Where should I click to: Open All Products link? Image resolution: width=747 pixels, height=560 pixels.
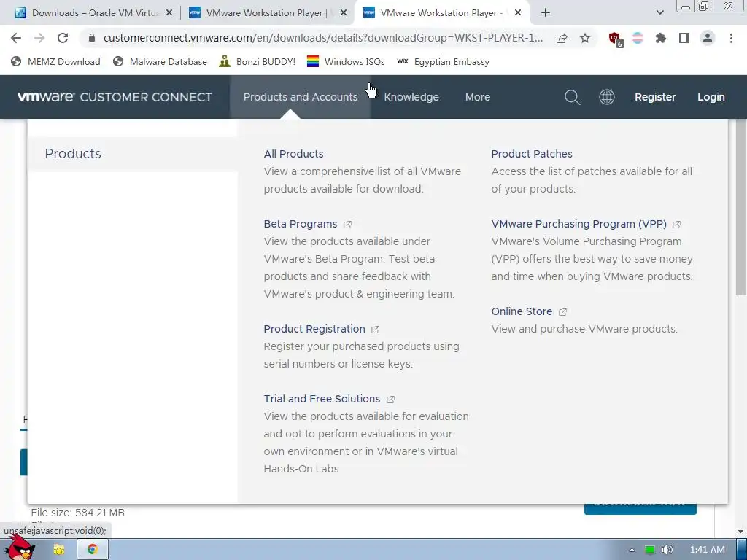[293, 154]
